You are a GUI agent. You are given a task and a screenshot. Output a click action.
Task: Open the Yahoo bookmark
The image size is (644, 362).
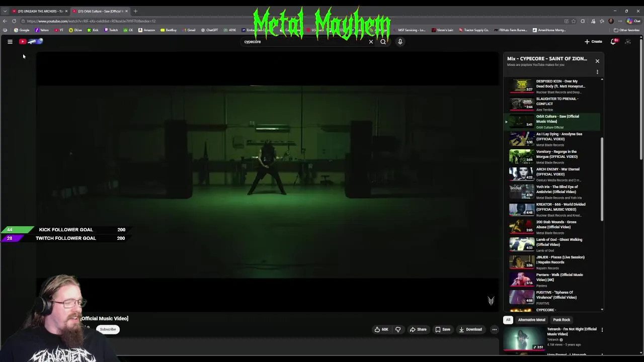tap(42, 30)
